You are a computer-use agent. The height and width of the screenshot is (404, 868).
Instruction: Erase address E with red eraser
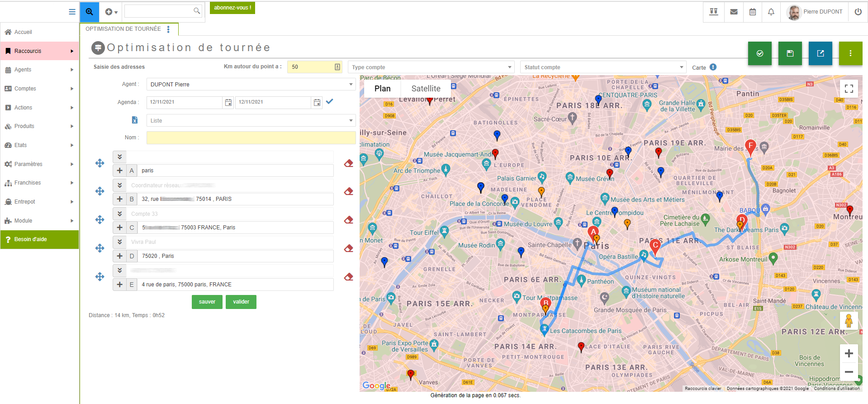[348, 277]
